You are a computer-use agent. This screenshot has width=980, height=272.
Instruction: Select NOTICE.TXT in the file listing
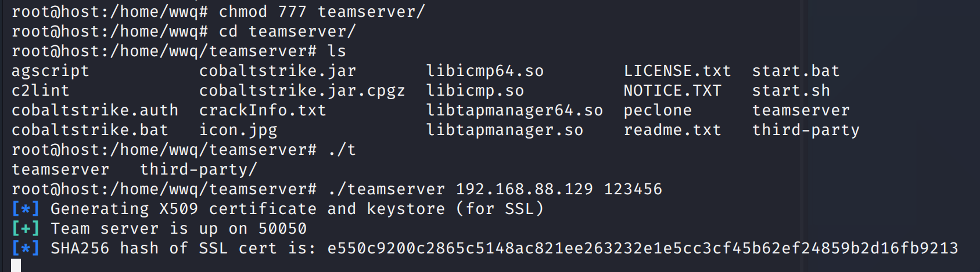click(672, 91)
